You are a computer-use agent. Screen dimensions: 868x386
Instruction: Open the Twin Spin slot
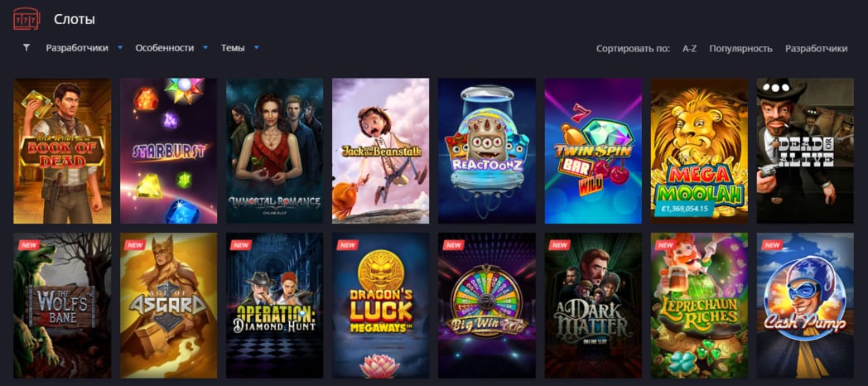[593, 151]
